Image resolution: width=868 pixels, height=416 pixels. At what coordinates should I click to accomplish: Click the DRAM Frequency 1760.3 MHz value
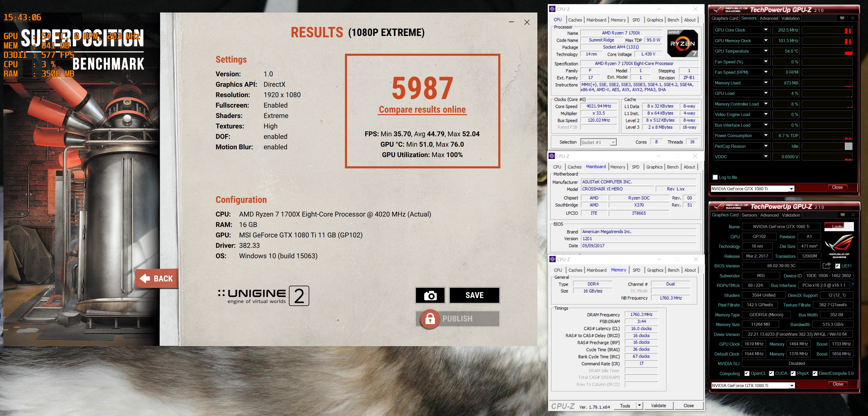point(641,314)
